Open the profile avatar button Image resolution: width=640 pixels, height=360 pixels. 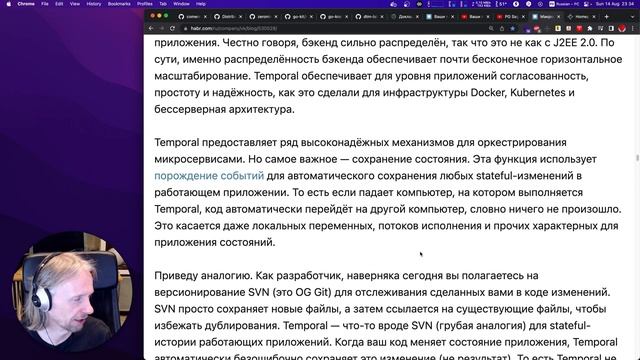[x=622, y=28]
